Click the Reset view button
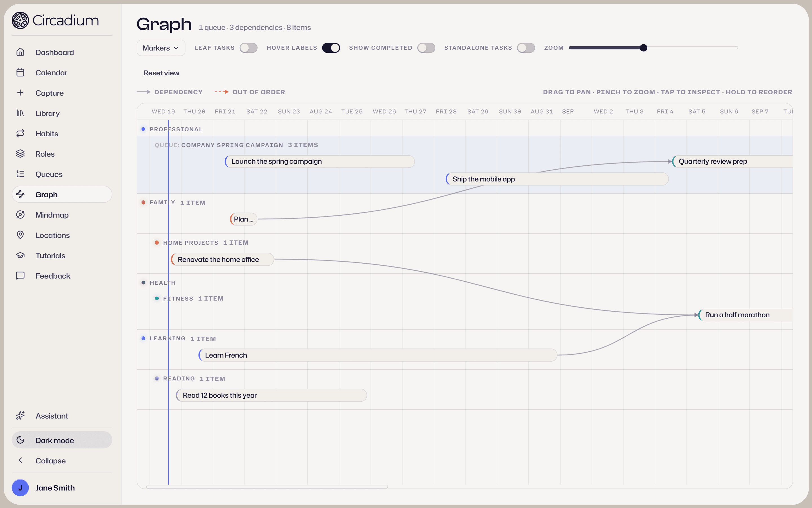The width and height of the screenshot is (812, 508). click(161, 73)
